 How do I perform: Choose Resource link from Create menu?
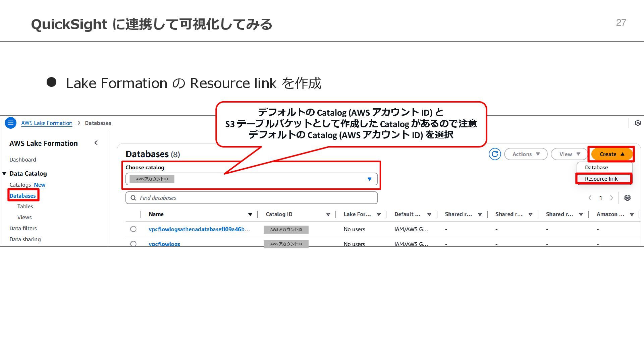601,179
